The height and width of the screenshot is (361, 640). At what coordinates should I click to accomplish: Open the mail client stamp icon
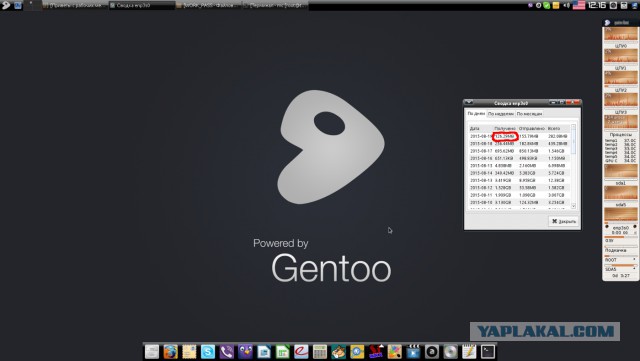(189, 352)
